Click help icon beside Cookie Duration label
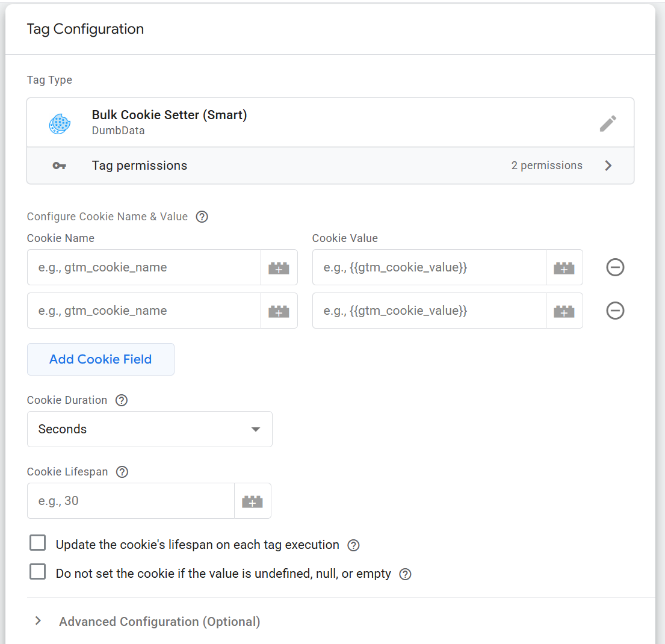 pyautogui.click(x=122, y=400)
